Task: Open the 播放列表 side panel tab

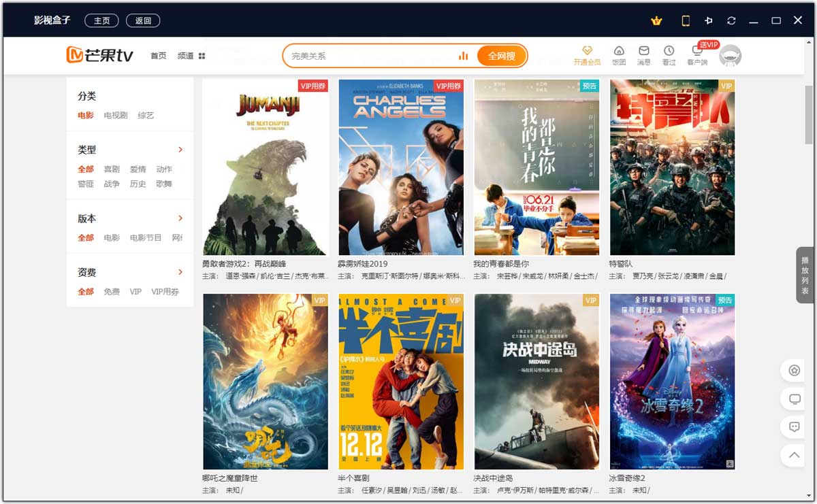Action: [x=805, y=275]
